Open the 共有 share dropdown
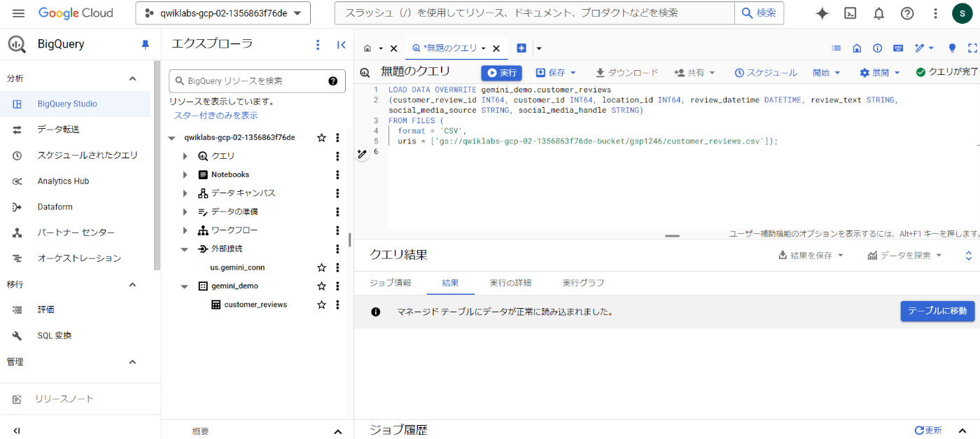Viewport: 980px width, 439px height. [694, 73]
